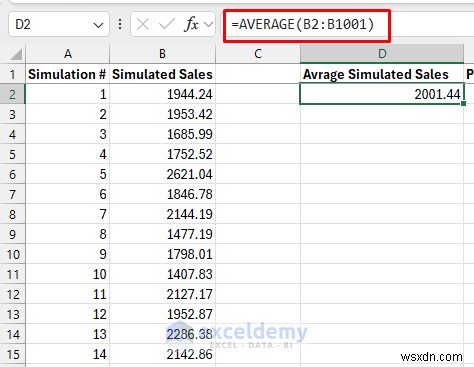Select the cell containing 2144.19
The image size is (474, 367).
(162, 214)
